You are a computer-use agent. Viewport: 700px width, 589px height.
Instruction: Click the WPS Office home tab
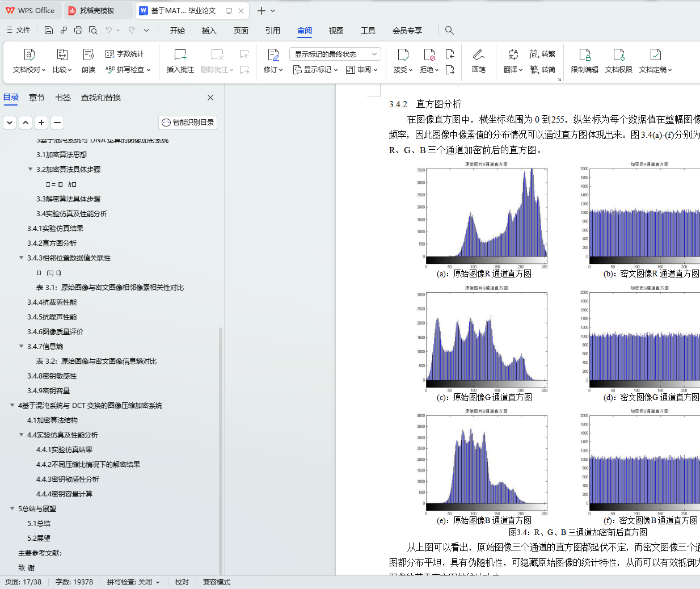(30, 10)
